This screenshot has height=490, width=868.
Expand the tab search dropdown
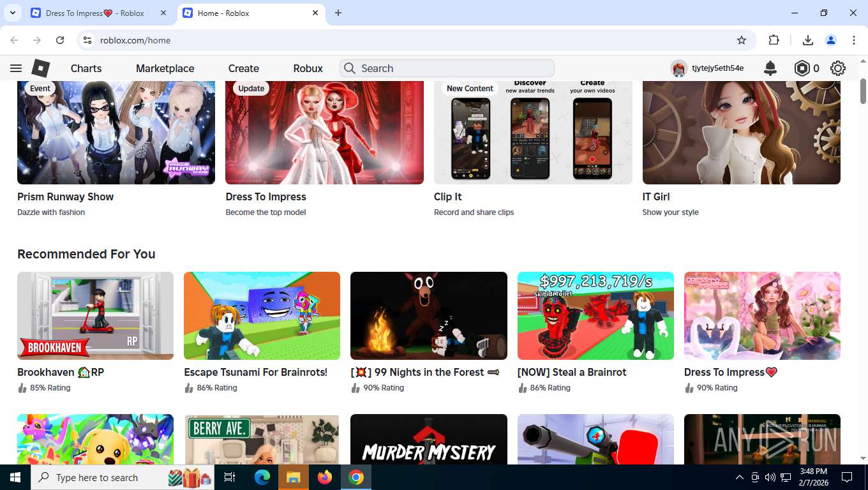tap(12, 13)
